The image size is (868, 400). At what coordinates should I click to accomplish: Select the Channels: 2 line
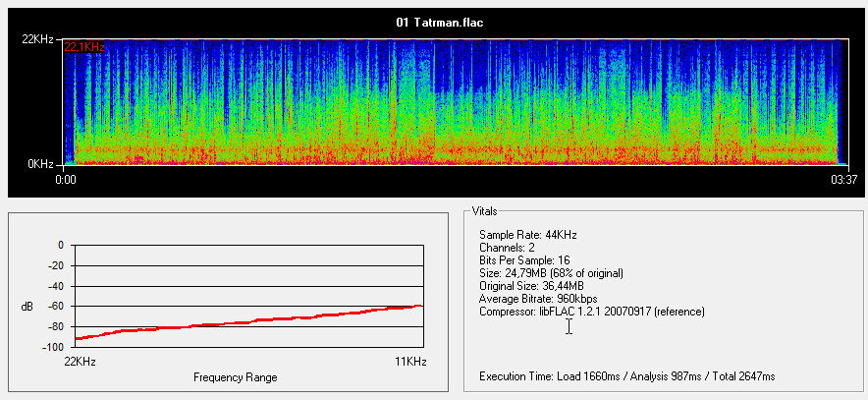pos(507,248)
